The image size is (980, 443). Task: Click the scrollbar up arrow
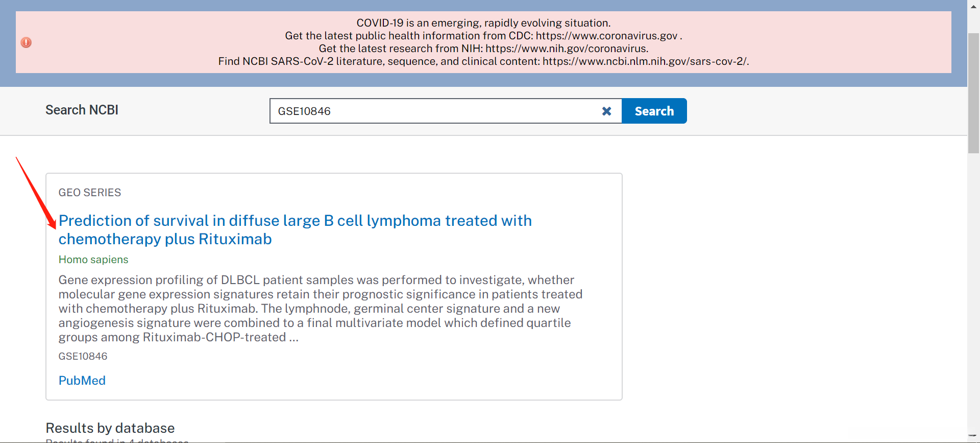[973, 7]
